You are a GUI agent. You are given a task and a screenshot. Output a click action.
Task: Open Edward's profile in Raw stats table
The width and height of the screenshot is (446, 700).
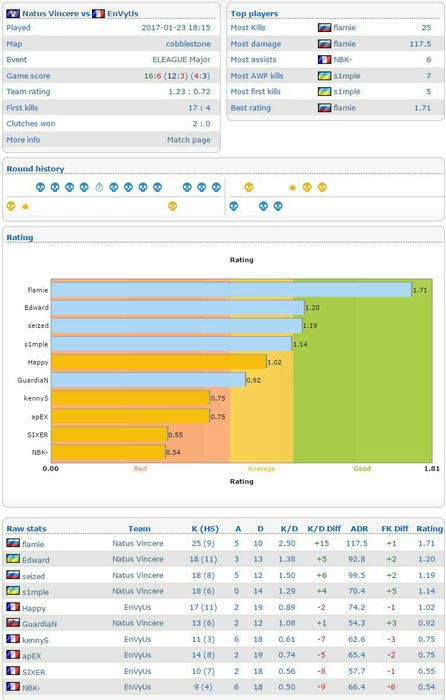[x=36, y=560]
